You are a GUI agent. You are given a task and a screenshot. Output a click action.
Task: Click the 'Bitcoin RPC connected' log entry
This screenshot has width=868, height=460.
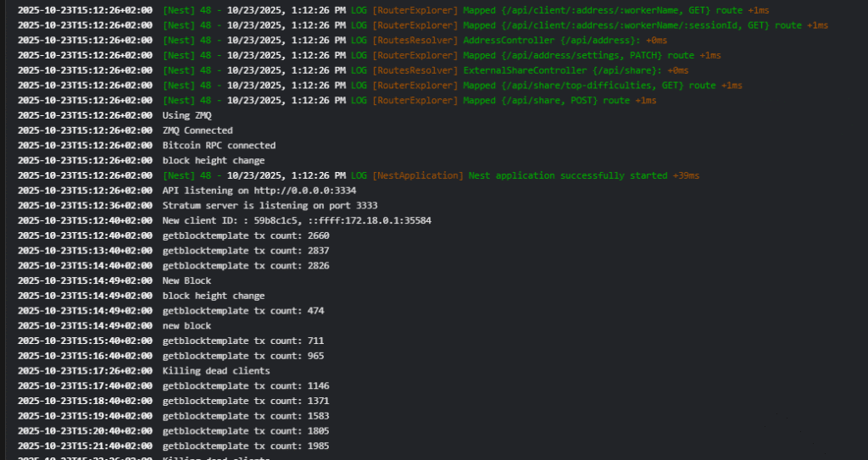click(219, 146)
